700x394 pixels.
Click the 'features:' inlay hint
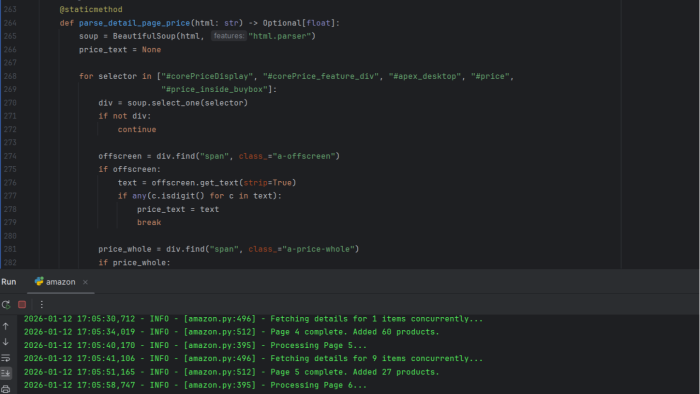pyautogui.click(x=229, y=36)
